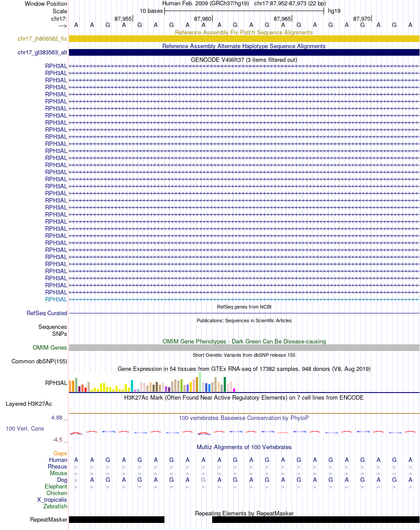Viewport: 420px width, 530px height.
Task: Click Human Feb. 2009 (GRCh37/hg19) assembly text
Action: pyautogui.click(x=206, y=4)
